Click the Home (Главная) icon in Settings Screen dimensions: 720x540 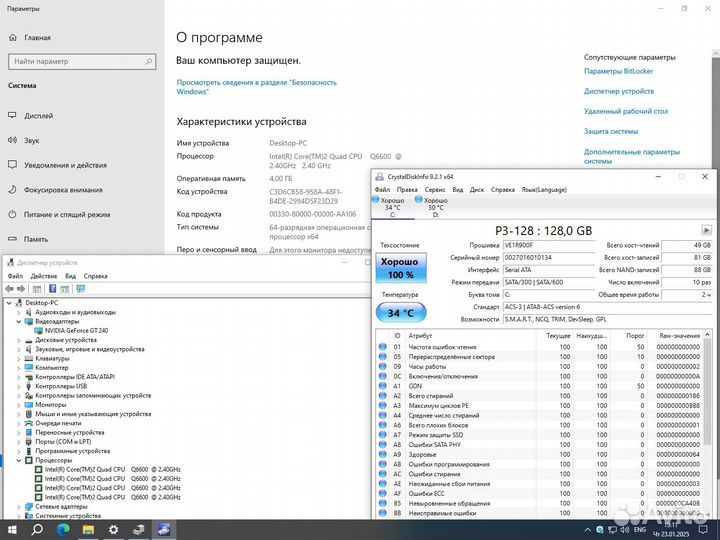click(15, 37)
